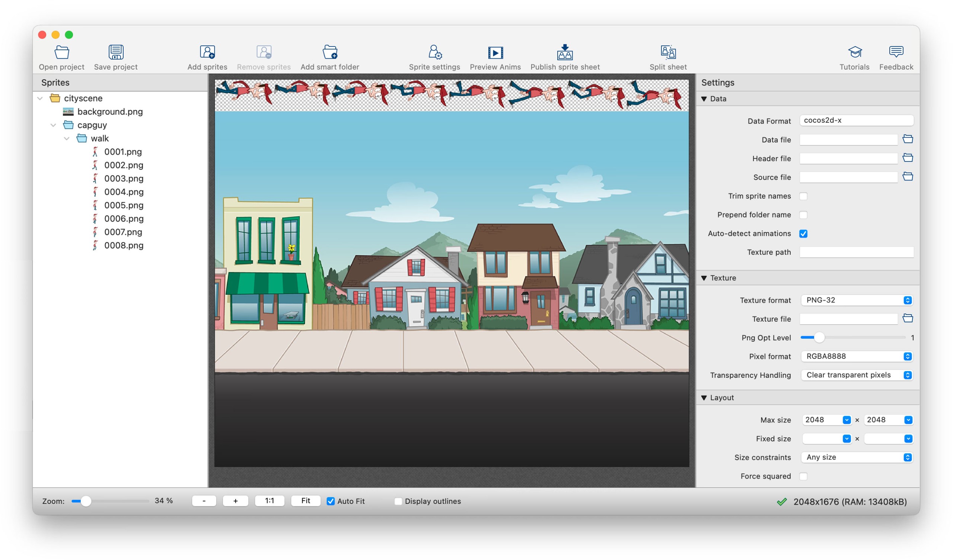Viewport: 953px width, 560px height.
Task: Enable Trim sprite names checkbox
Action: (x=803, y=196)
